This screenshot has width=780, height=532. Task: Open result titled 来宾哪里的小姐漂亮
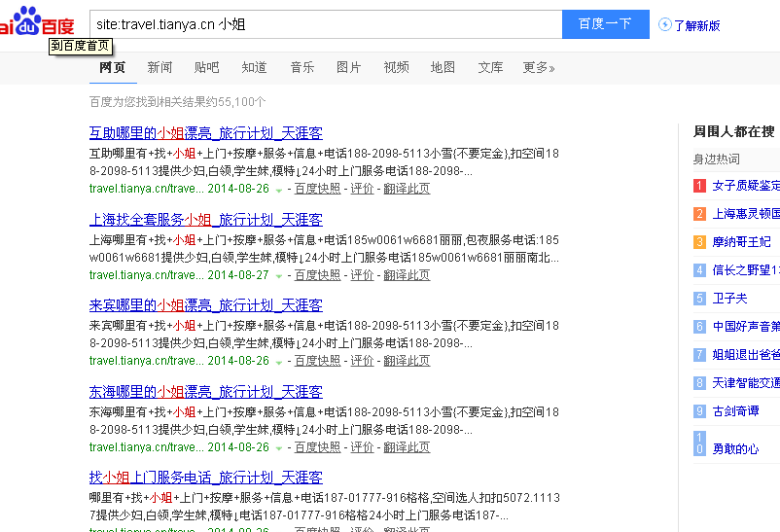[206, 305]
